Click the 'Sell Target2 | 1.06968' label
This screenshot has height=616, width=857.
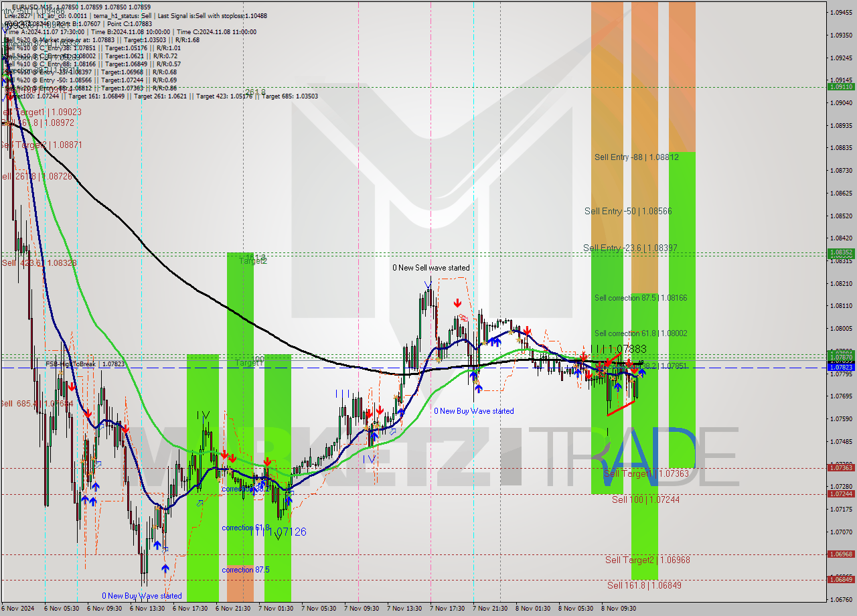647,560
